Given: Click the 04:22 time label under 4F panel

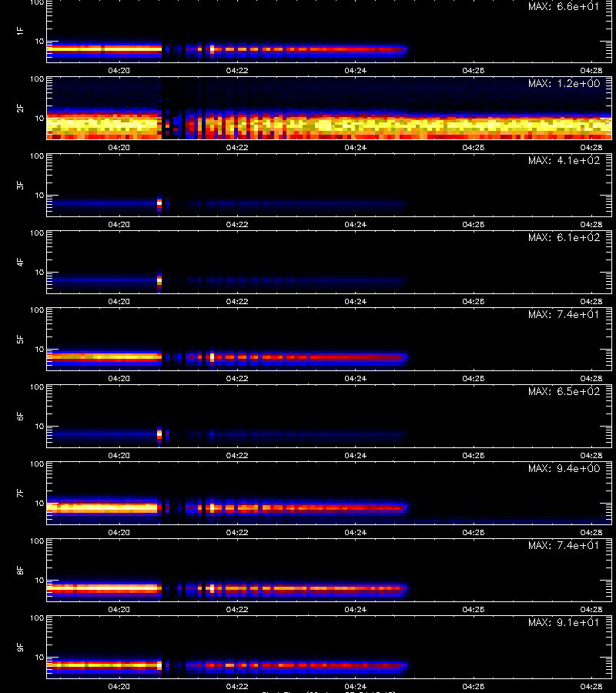Looking at the screenshot, I should 237,301.
